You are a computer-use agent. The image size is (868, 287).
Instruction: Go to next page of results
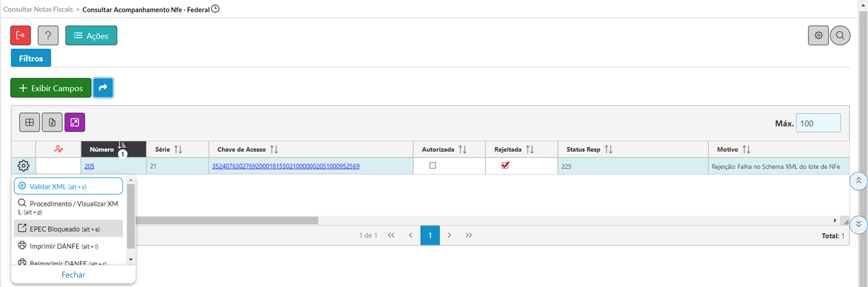point(449,236)
